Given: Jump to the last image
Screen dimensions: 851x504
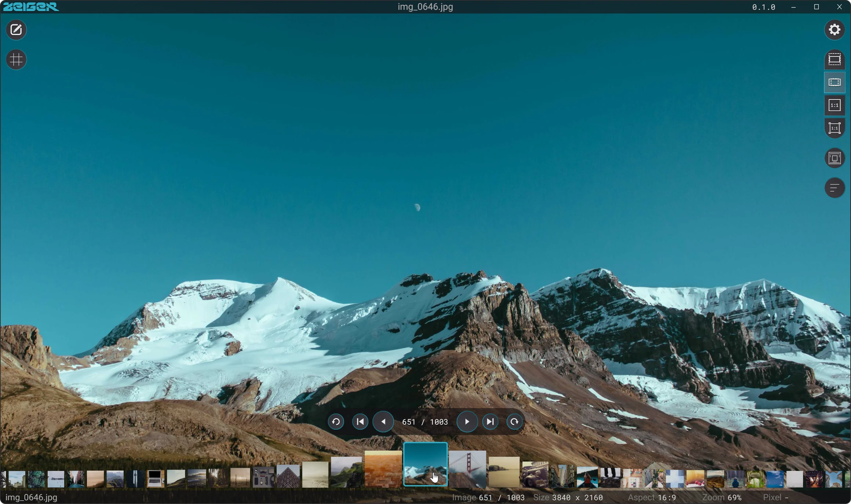Looking at the screenshot, I should click(x=490, y=422).
